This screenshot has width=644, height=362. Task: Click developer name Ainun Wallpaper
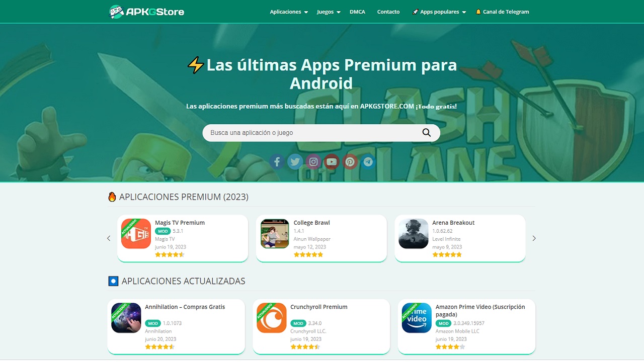[x=312, y=239]
